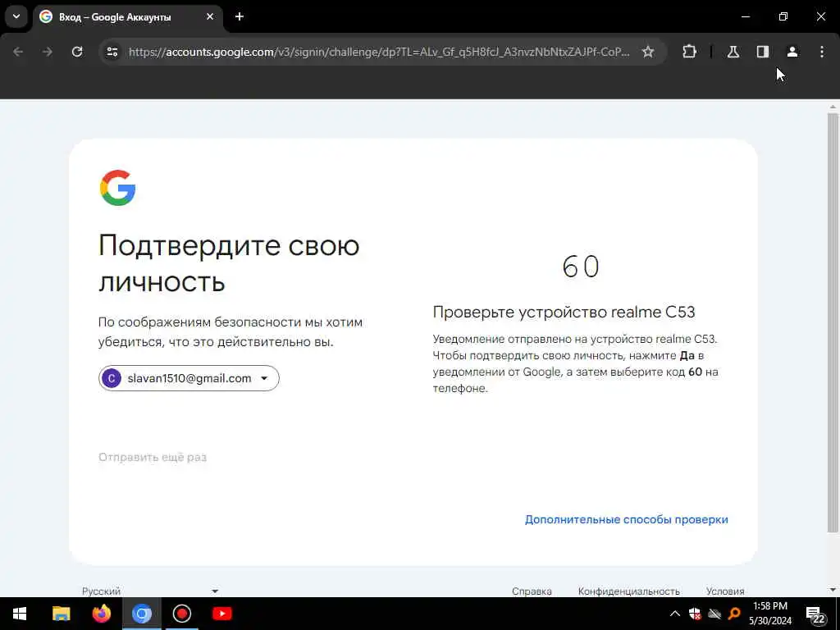The image size is (840, 630).
Task: Click the Chromium taskbar icon
Action: pos(142,614)
